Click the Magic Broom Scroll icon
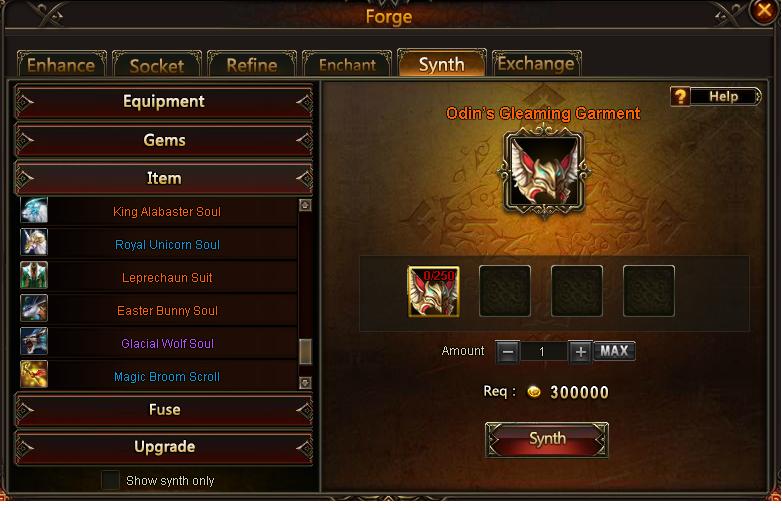This screenshot has width=782, height=508. pyautogui.click(x=34, y=374)
